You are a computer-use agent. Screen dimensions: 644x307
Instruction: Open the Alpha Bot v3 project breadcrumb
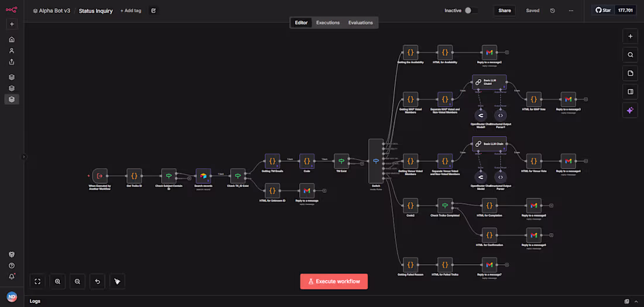tap(52, 11)
